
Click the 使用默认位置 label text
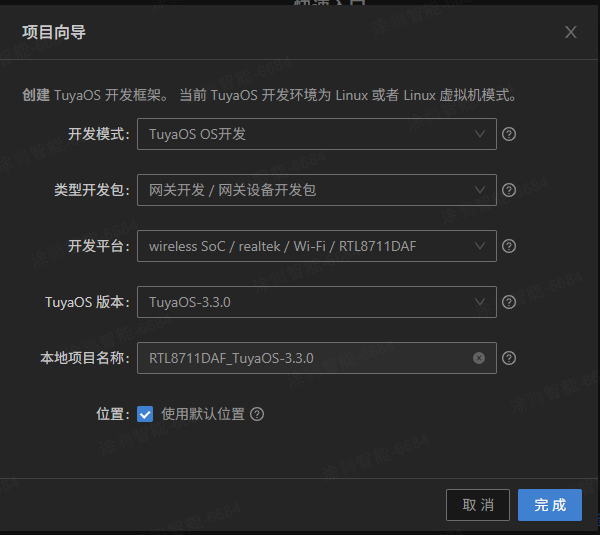203,414
